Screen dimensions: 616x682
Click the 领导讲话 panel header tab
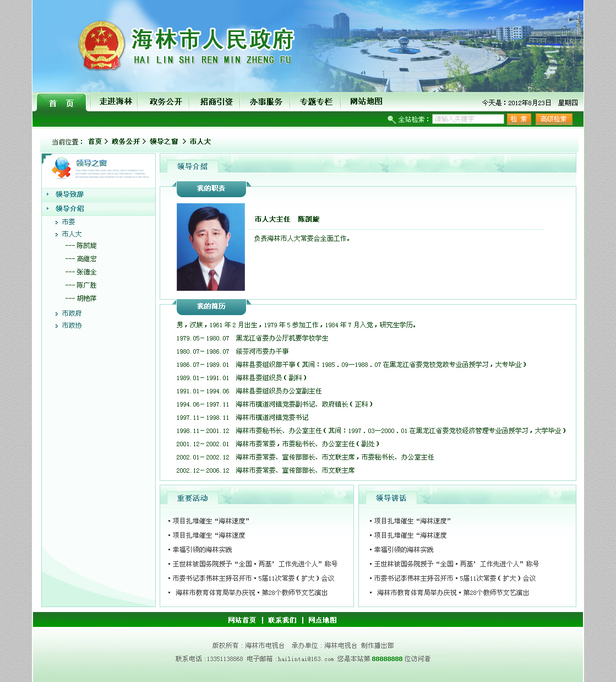coord(391,498)
